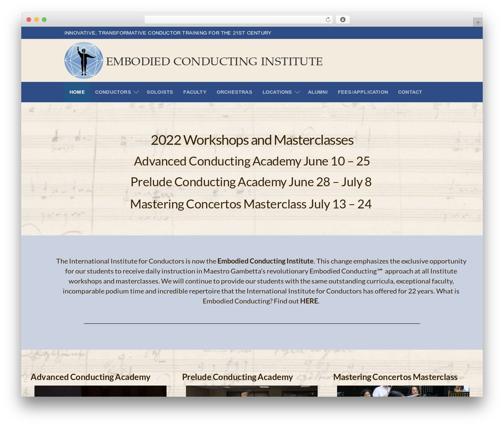Screen dimensions: 504x427
Task: Open the Advanced Conducting Academy photo thumbnail
Action: tap(100, 391)
